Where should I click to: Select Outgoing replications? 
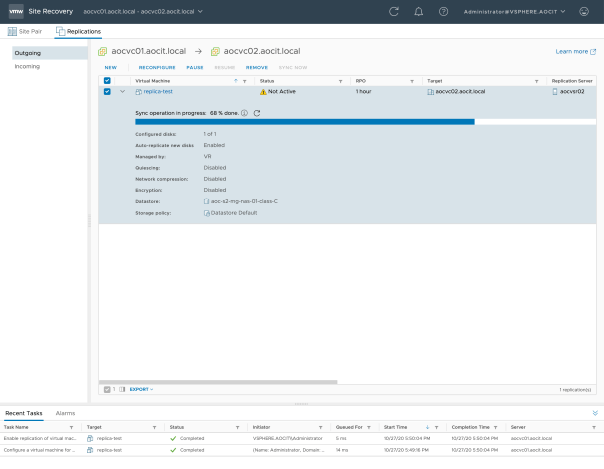coord(50,53)
